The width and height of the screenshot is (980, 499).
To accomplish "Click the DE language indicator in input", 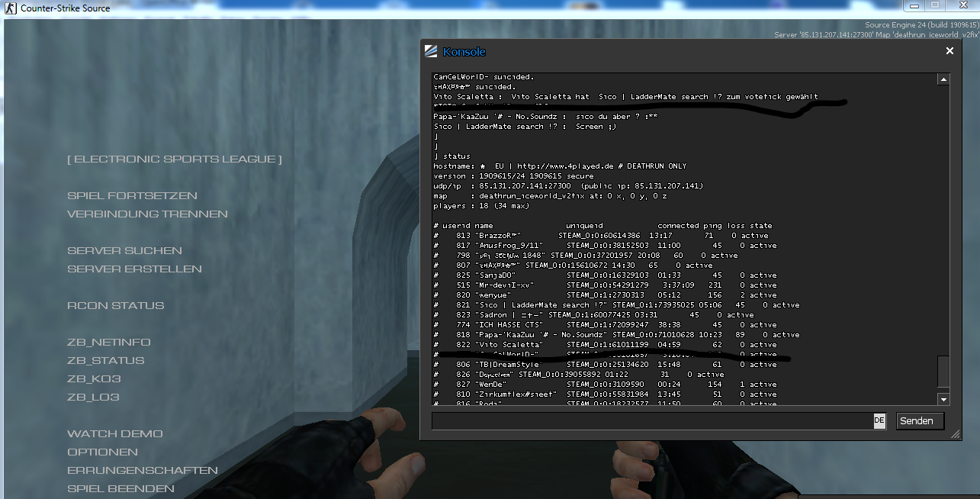I will (x=879, y=421).
